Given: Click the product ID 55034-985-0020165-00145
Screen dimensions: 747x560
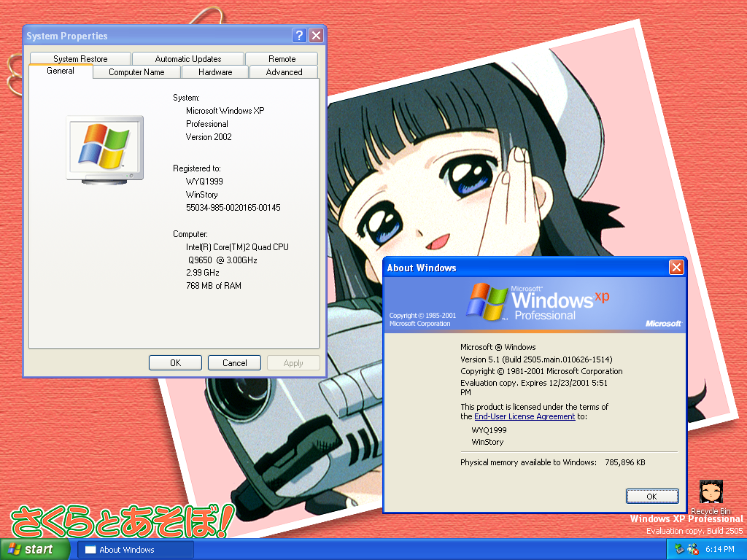Looking at the screenshot, I should [233, 208].
